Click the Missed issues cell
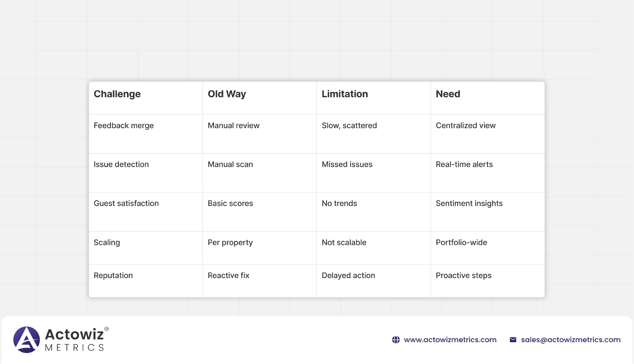The width and height of the screenshot is (634, 364). (x=347, y=165)
